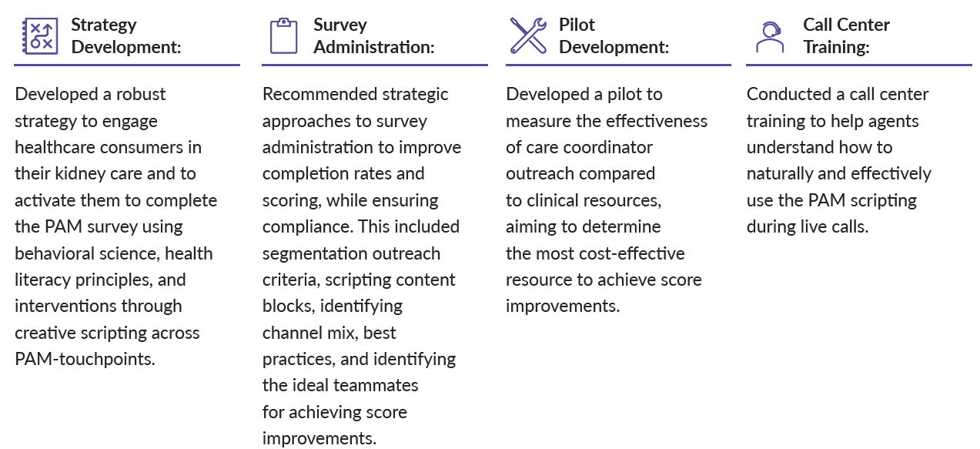Screen dimensions: 980x449
Task: Click the Call Center Training description text
Action: [839, 160]
